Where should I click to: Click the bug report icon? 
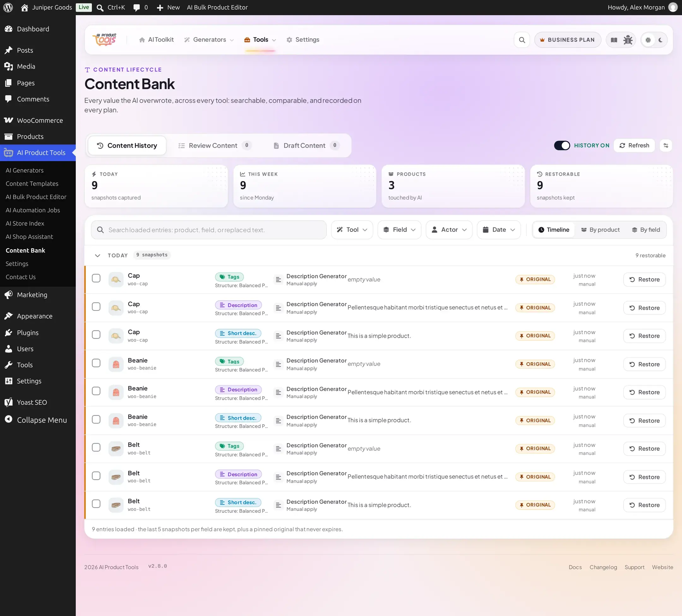628,40
